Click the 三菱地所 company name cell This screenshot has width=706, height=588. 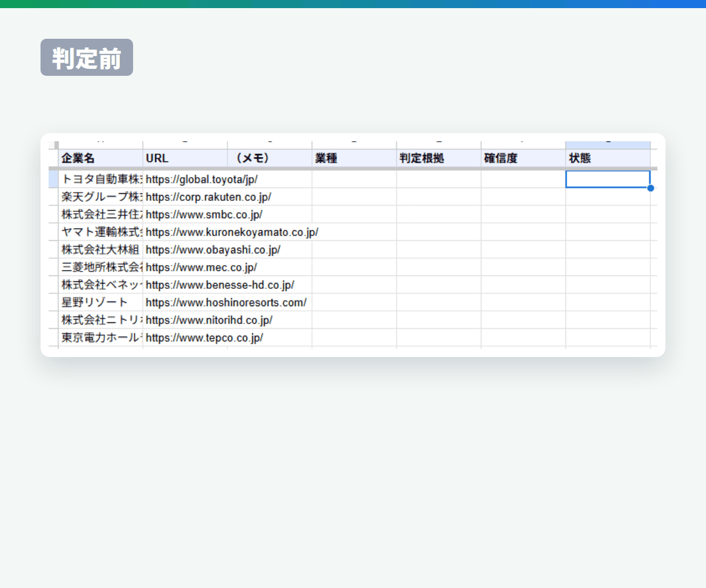point(101,267)
